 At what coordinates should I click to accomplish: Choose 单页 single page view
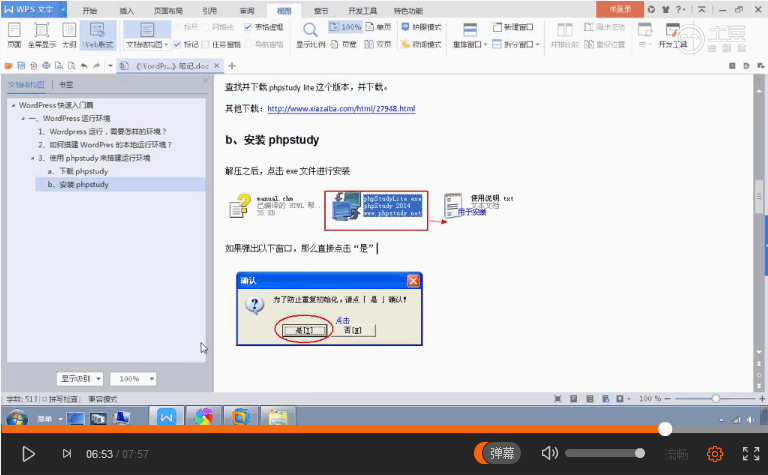pos(379,27)
